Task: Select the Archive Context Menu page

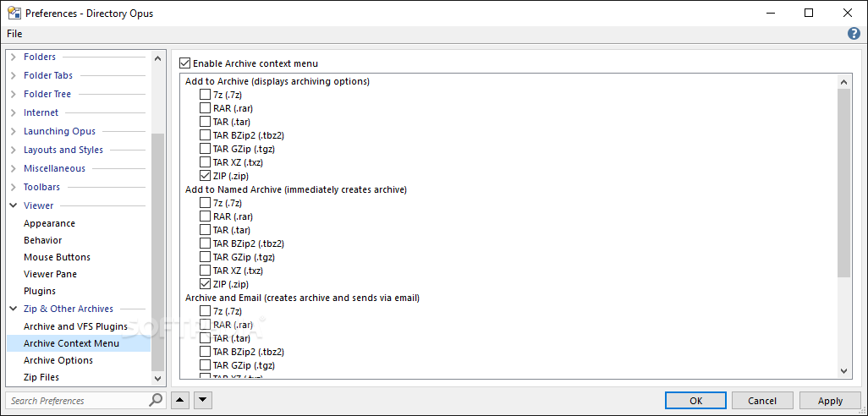Action: click(x=79, y=343)
